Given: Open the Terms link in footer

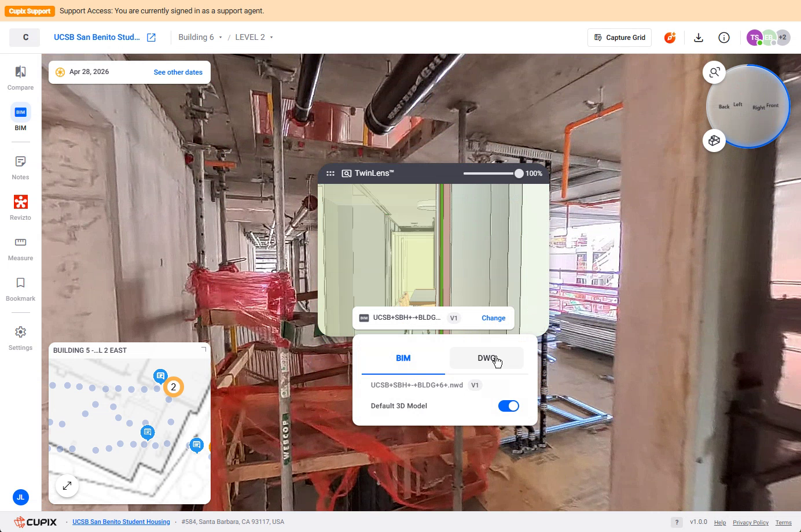Looking at the screenshot, I should click(784, 523).
